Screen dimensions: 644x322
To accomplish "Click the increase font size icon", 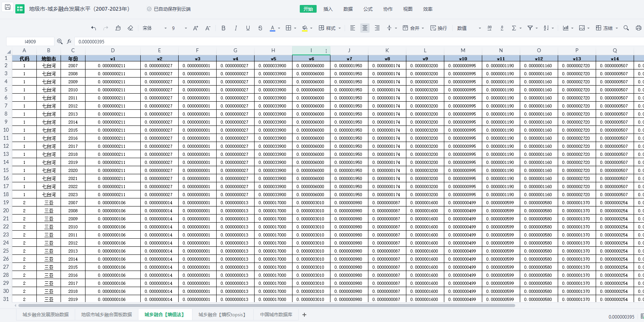I will click(x=195, y=28).
